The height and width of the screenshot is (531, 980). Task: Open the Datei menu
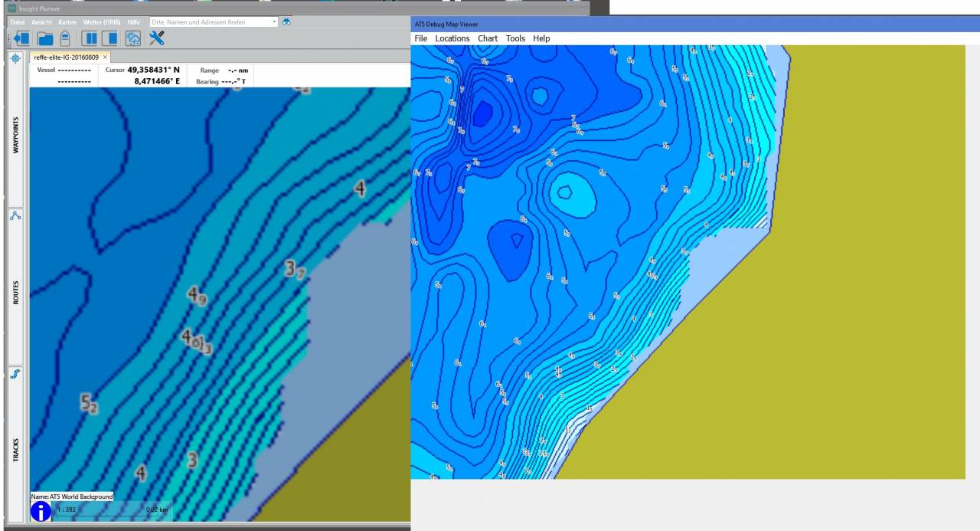coord(18,22)
